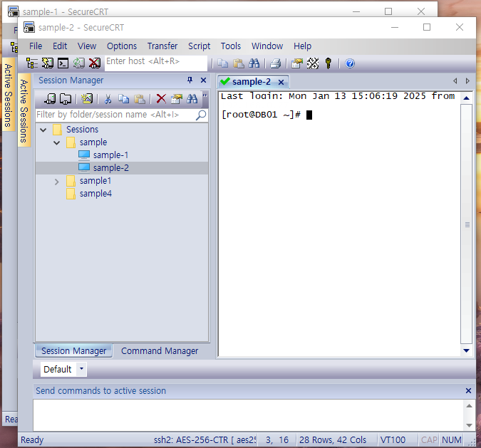
Task: Close the sample-2 tab
Action: pyautogui.click(x=281, y=82)
